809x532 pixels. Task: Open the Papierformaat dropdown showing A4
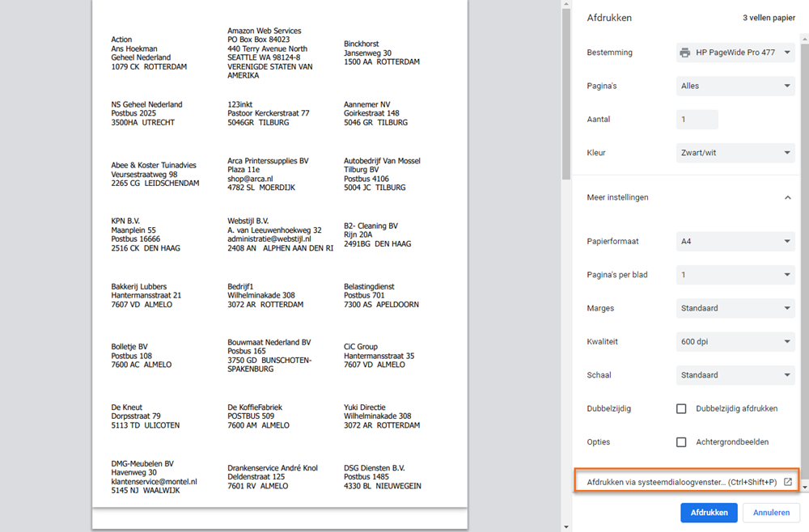735,241
